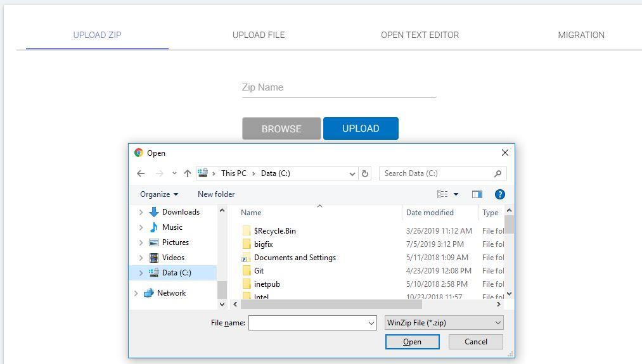Select Documents and Settings shortcut icon
This screenshot has width=642, height=364.
coord(246,258)
